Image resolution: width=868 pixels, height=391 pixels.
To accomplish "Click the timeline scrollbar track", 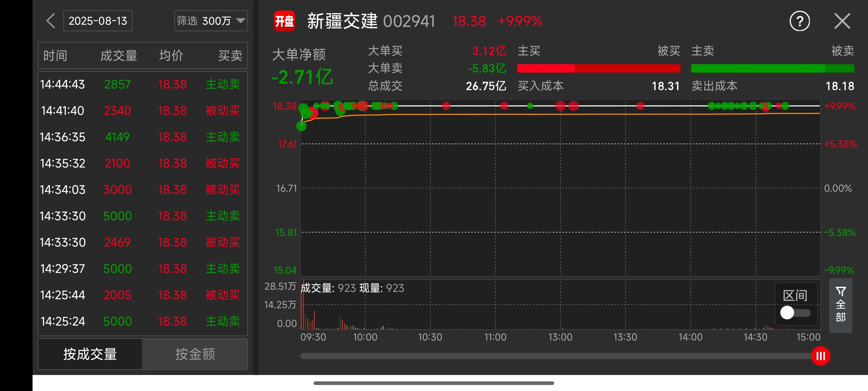I will (556, 356).
